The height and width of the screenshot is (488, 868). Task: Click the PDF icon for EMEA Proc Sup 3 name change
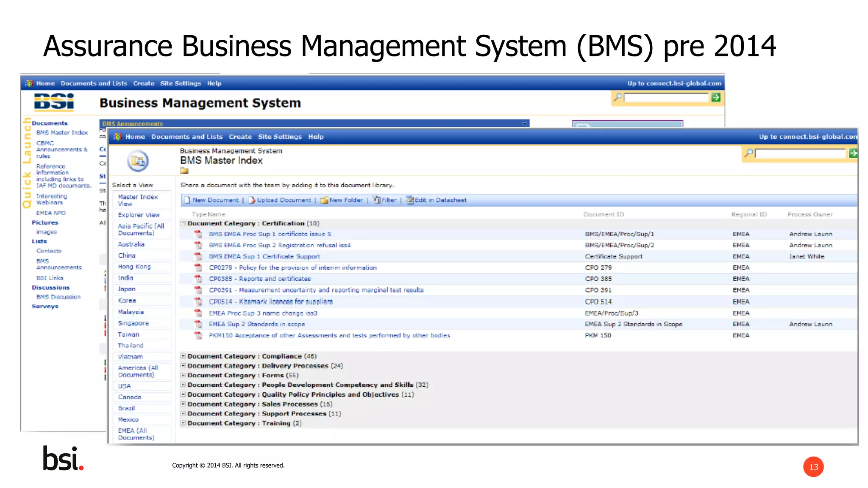[x=198, y=313]
